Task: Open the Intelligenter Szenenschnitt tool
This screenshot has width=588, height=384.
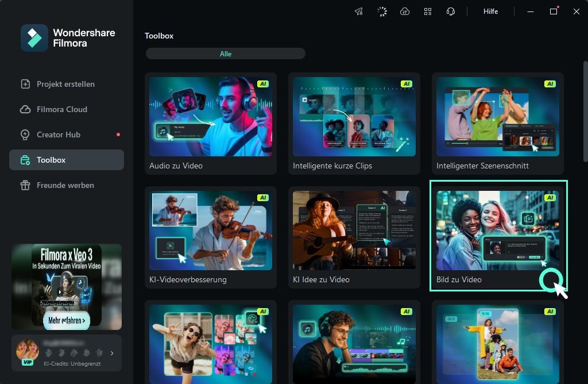Action: click(498, 124)
